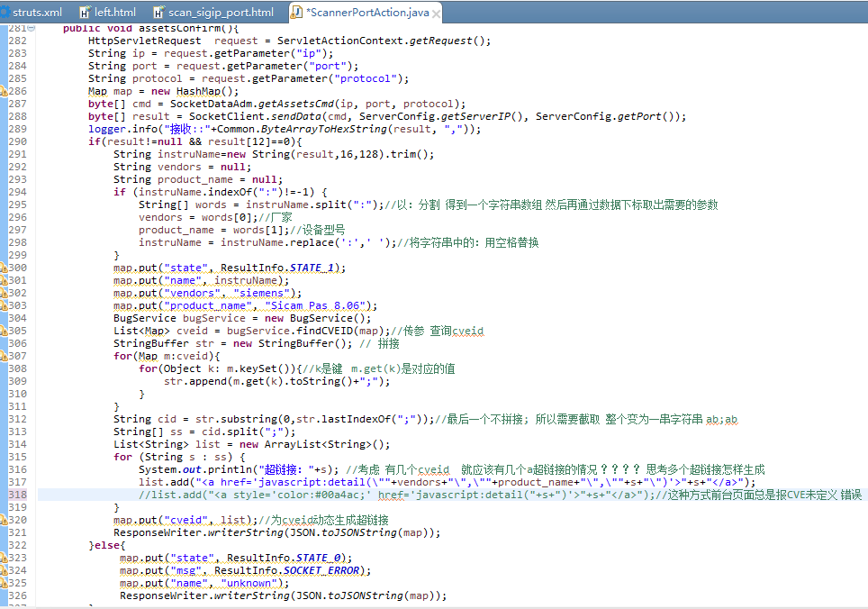Click 'ResultInfo.STATE_1' on line 300
Screen dimensions: 868x609
(x=277, y=268)
